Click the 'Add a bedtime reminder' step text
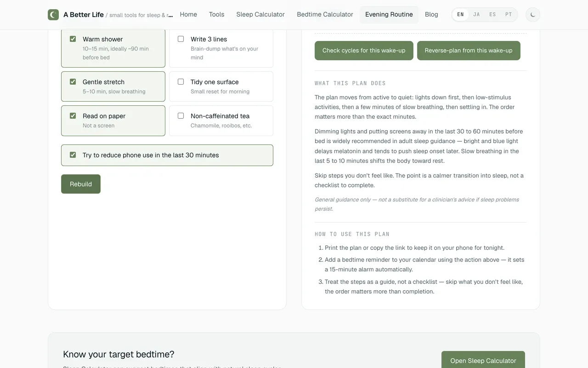The image size is (588, 368). tap(424, 264)
